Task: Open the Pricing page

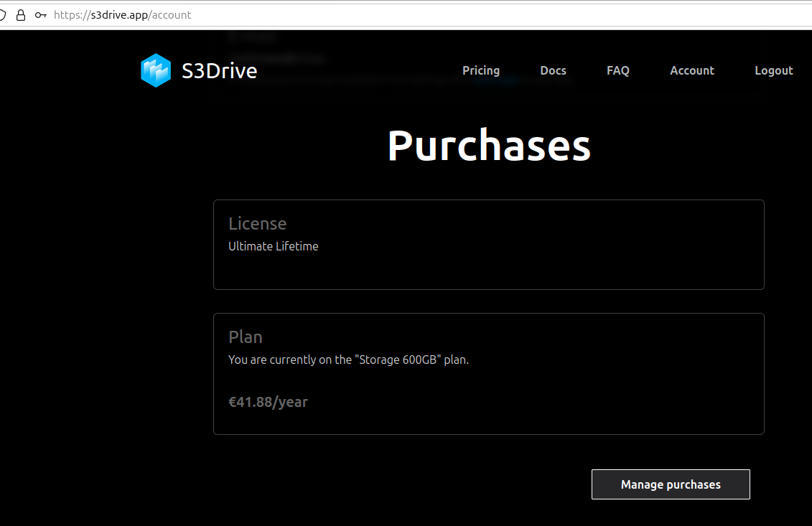Action: click(x=481, y=70)
